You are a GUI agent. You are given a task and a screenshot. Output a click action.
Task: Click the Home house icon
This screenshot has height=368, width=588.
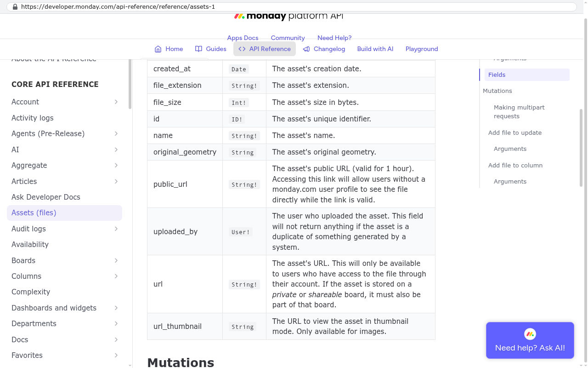point(158,49)
